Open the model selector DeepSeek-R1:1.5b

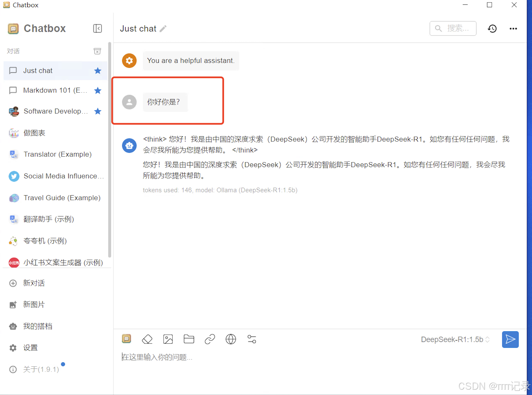coord(455,339)
